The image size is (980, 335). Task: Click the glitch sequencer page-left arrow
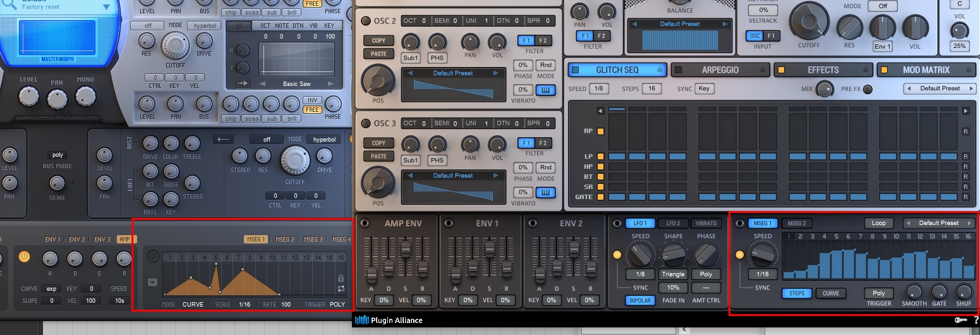click(600, 111)
